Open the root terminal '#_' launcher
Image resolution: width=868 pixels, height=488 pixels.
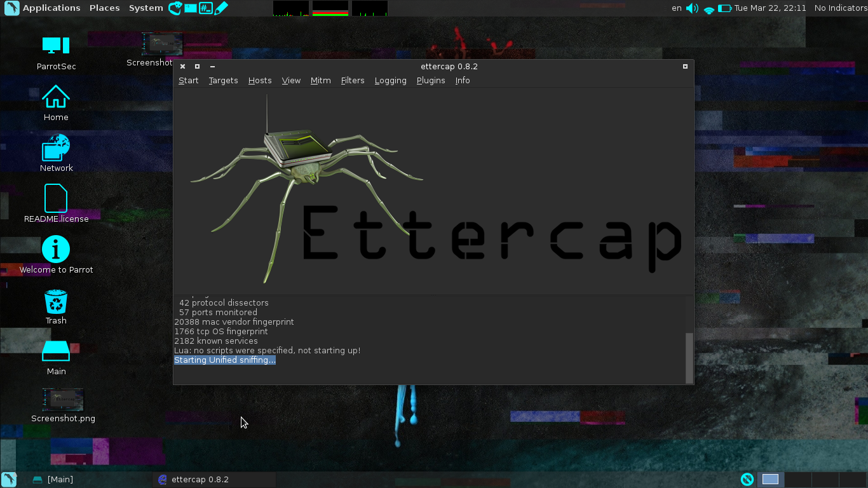coord(205,8)
